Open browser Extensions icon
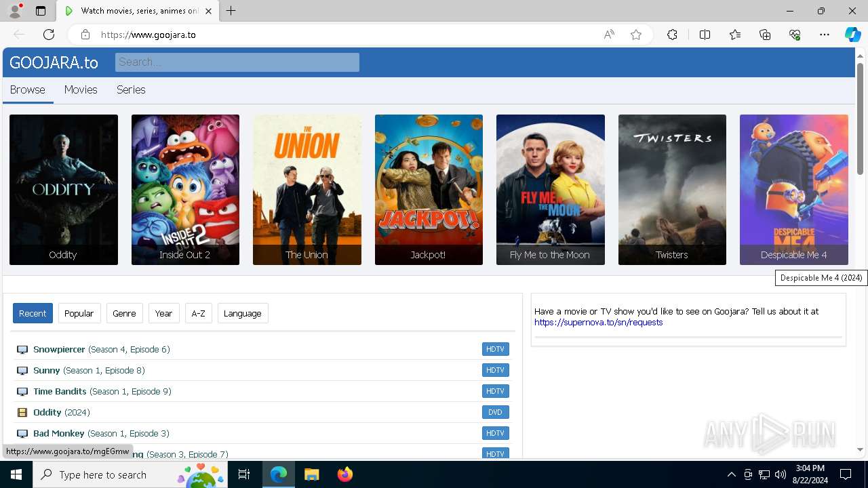Viewport: 868px width, 488px height. (x=672, y=35)
